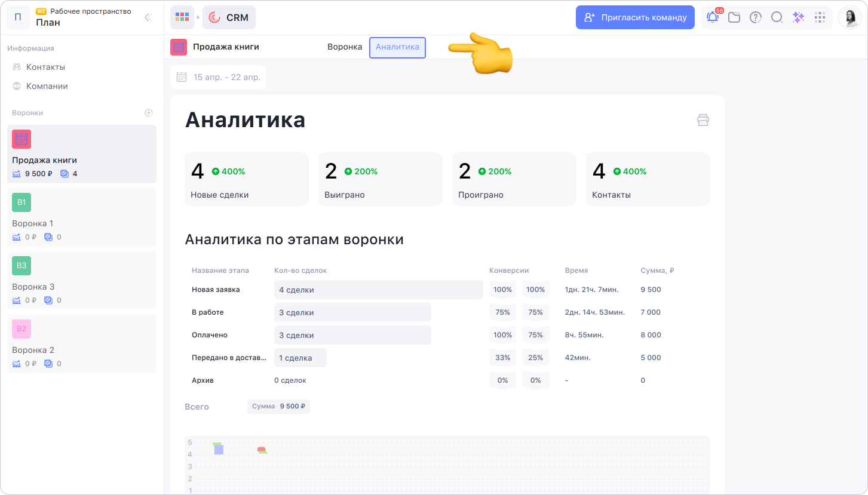Select the Аналитика tab

click(397, 47)
